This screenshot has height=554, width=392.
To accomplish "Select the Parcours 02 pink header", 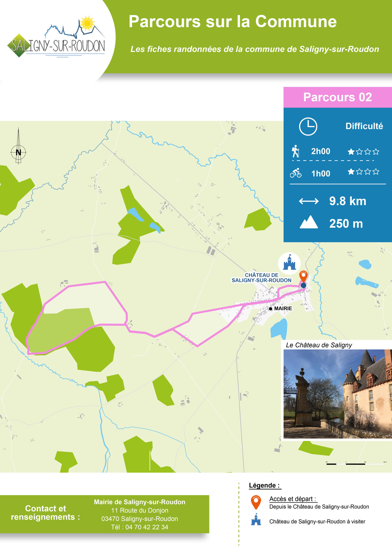I will click(337, 97).
